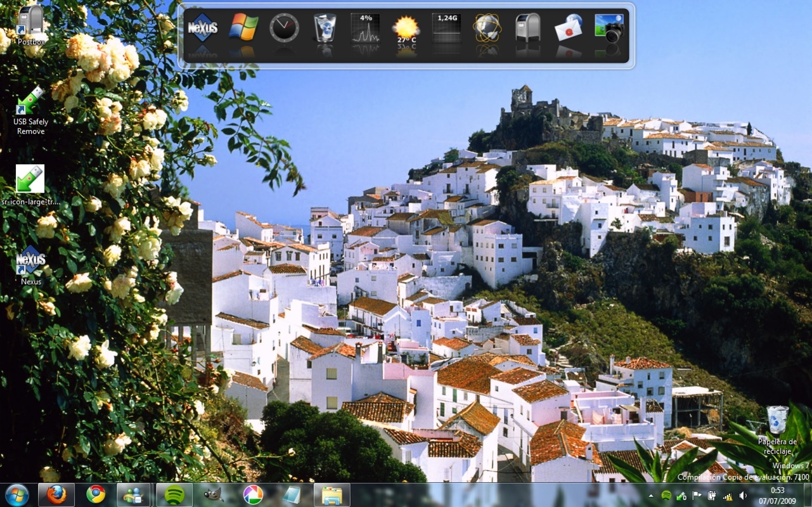Open Spotify from the taskbar
This screenshot has height=507, width=812.
(x=174, y=495)
